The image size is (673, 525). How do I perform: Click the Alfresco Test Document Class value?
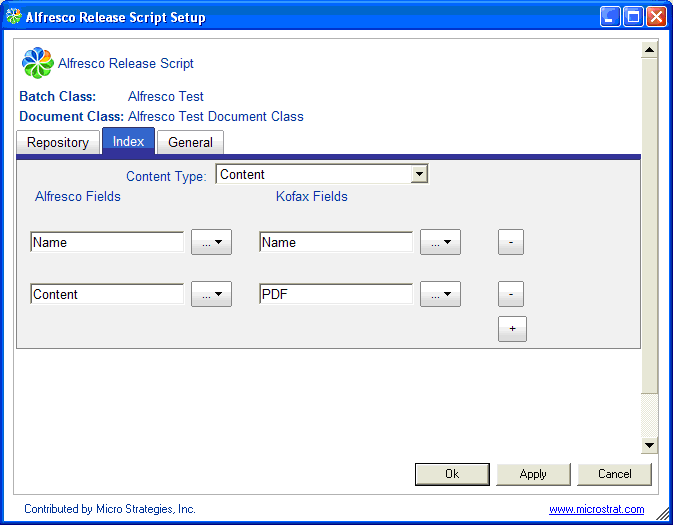(216, 116)
